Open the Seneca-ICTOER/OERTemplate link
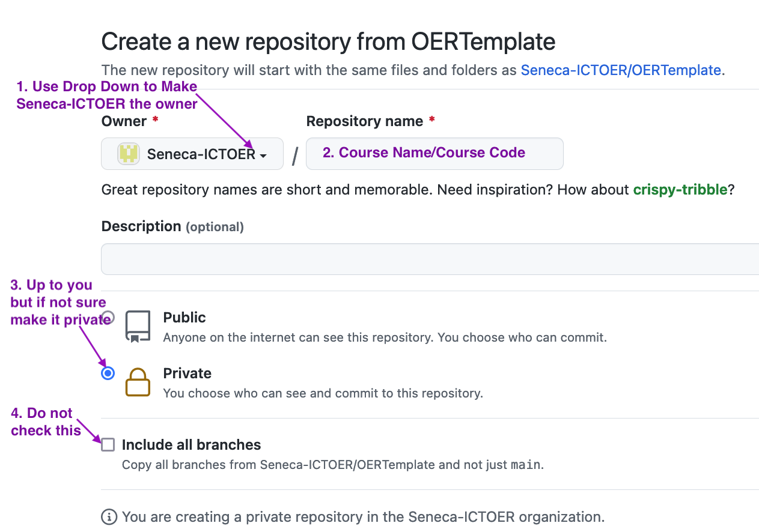The height and width of the screenshot is (532, 759). pos(621,70)
